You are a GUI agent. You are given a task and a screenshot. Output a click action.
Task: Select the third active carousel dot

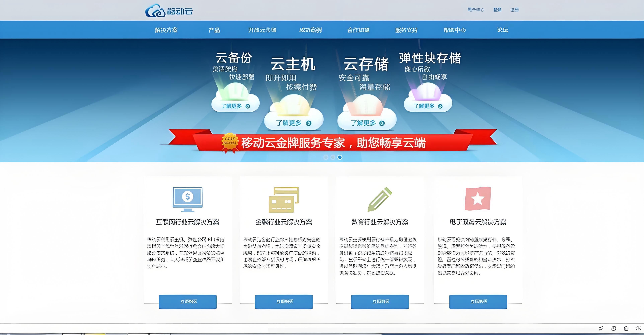[340, 157]
